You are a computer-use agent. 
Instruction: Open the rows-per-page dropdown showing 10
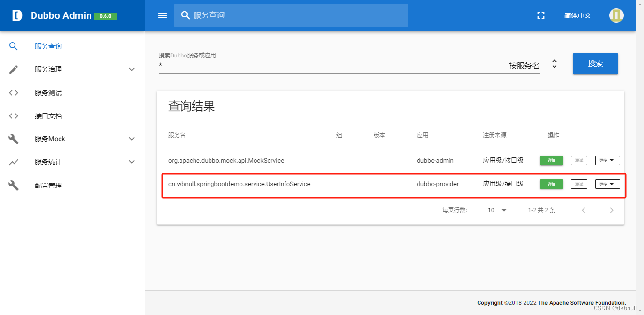(x=498, y=210)
